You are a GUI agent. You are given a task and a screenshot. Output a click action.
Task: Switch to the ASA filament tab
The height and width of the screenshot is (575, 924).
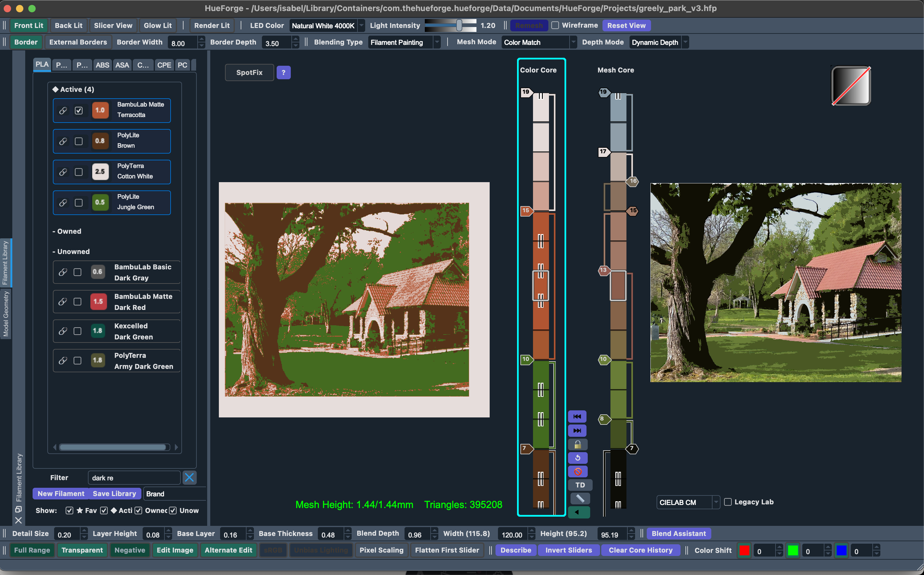coord(122,65)
